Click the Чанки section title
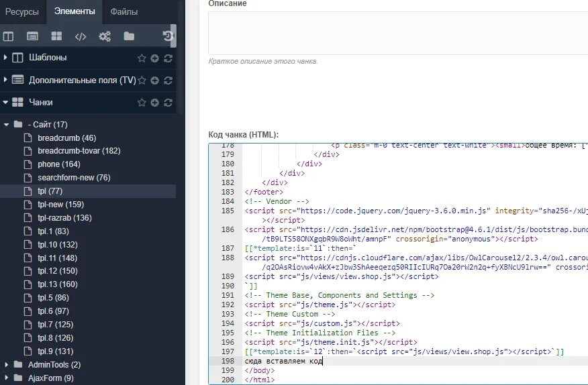 coord(40,102)
